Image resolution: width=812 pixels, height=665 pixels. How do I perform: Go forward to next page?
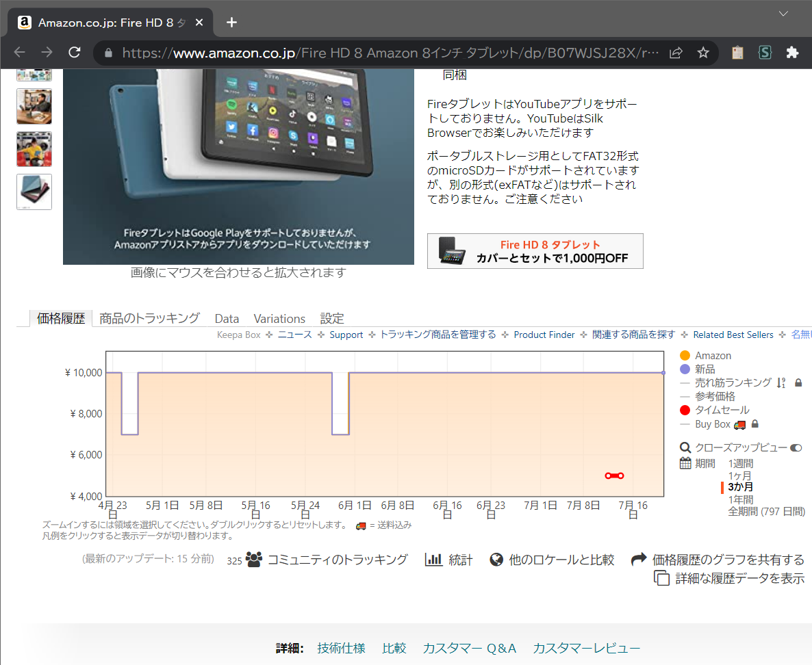(x=47, y=52)
